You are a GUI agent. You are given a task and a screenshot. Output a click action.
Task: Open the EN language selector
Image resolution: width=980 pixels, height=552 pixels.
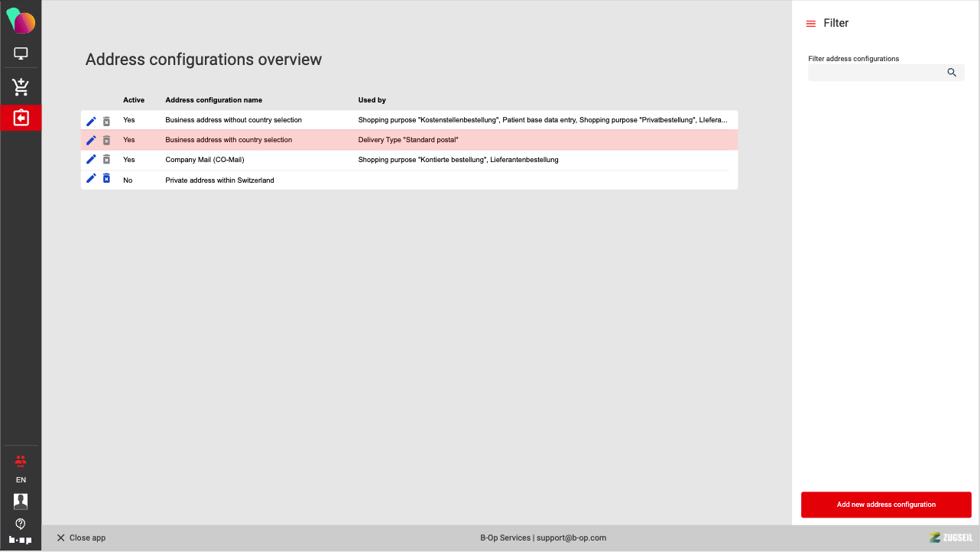21,480
